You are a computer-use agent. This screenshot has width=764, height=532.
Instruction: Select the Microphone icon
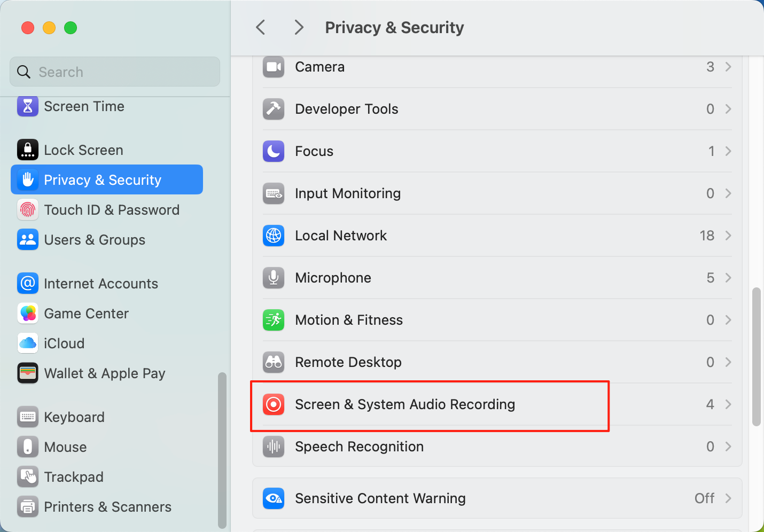coord(274,278)
